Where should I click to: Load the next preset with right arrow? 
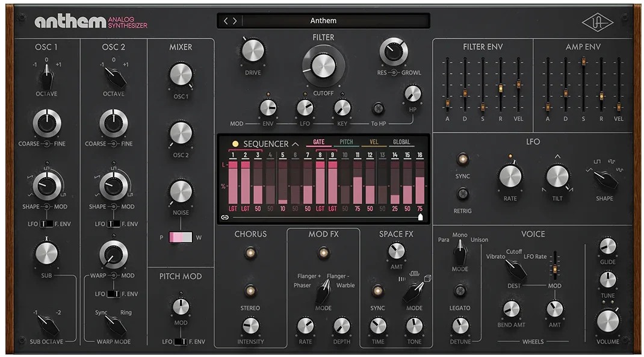235,21
